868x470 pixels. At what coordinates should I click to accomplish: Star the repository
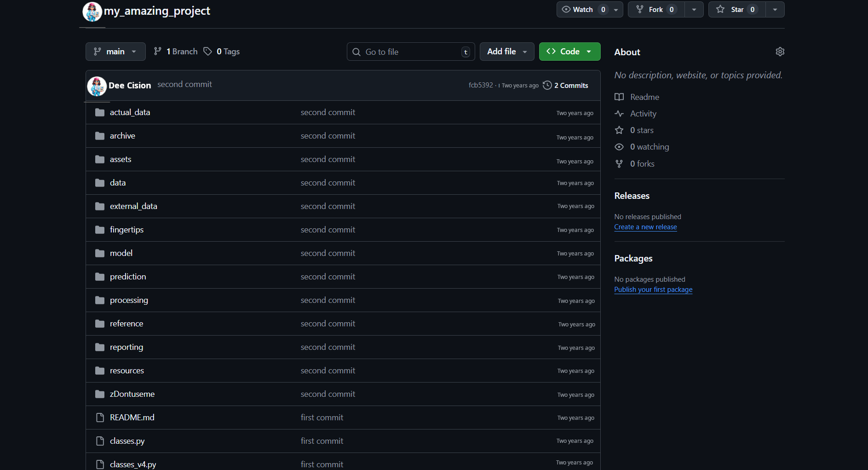point(735,9)
